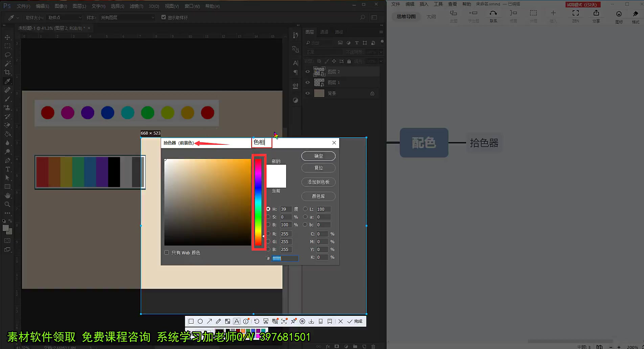Click the 颜色库 color libraries button
The height and width of the screenshot is (349, 644).
(x=318, y=196)
